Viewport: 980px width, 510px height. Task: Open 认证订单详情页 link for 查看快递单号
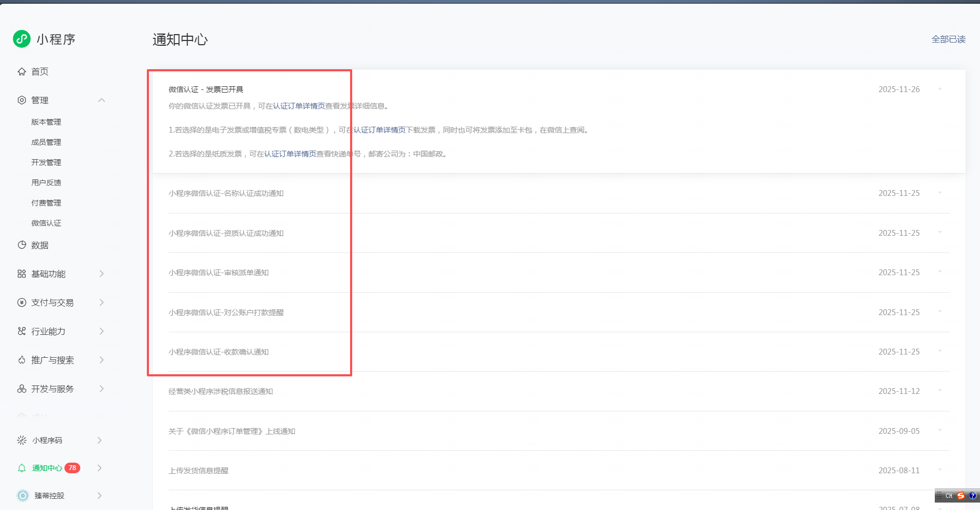[290, 154]
